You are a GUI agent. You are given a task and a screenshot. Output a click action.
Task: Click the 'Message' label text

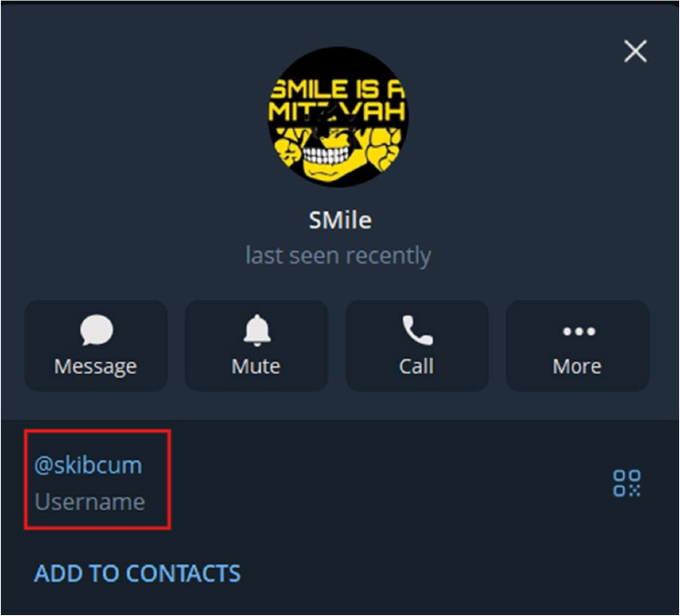click(x=95, y=367)
